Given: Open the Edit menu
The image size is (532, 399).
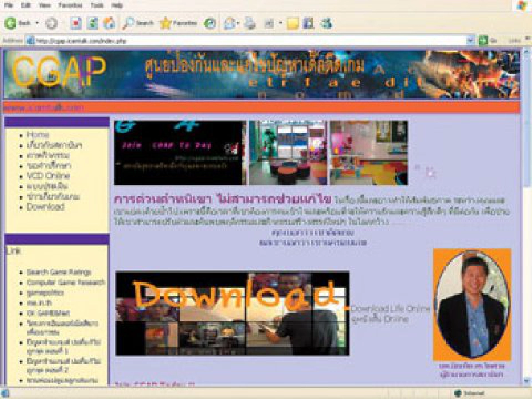Looking at the screenshot, I should click(x=25, y=6).
